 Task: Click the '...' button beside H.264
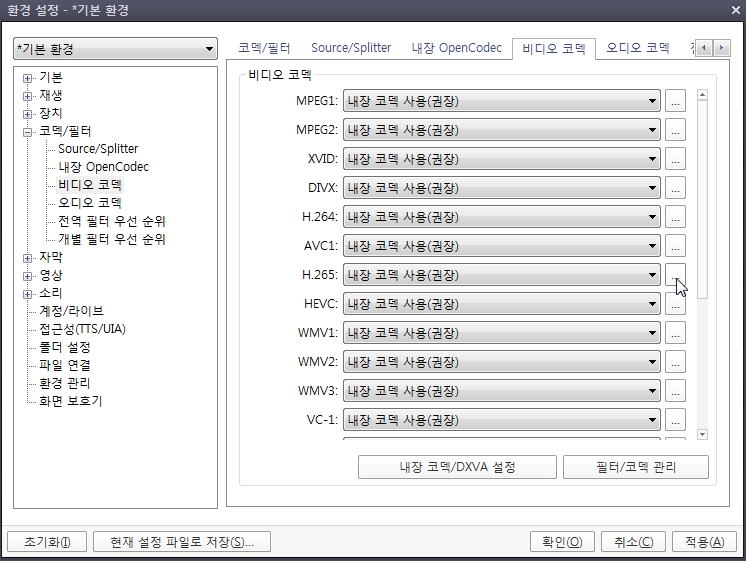click(x=675, y=217)
